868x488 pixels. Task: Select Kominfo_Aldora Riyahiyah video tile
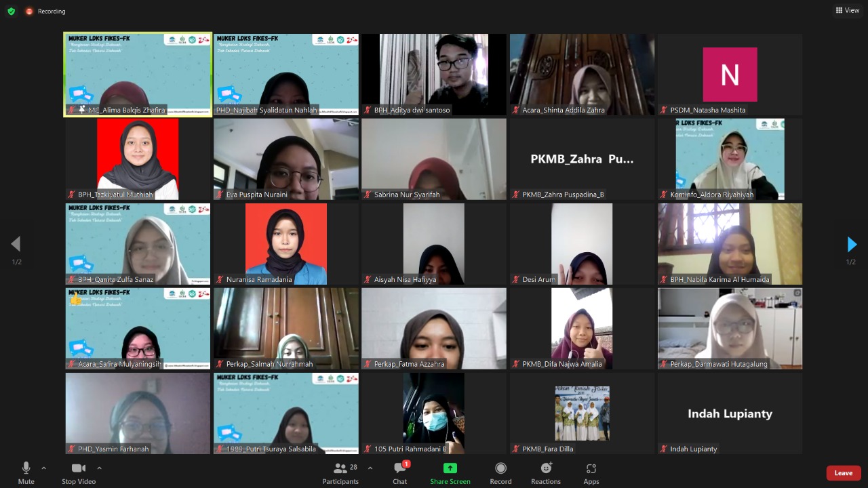coord(730,159)
